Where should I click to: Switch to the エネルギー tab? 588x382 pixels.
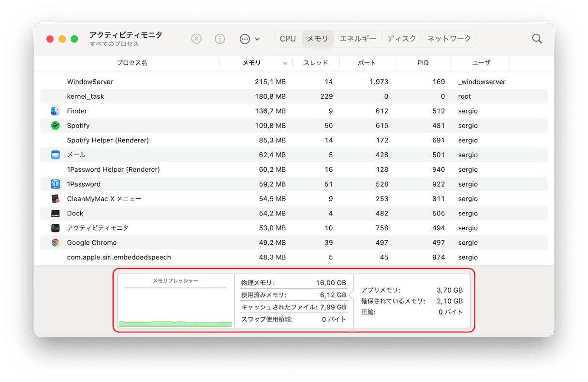(358, 39)
